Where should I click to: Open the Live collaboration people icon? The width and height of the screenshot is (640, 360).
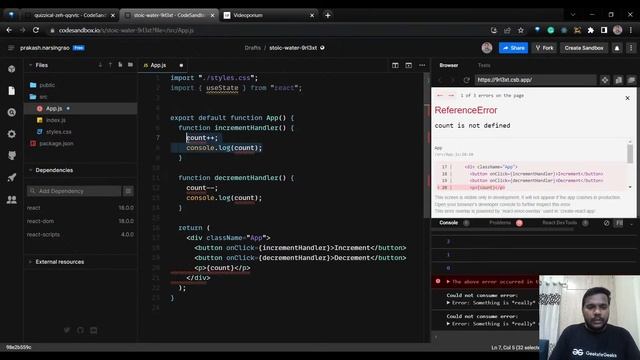point(11,199)
